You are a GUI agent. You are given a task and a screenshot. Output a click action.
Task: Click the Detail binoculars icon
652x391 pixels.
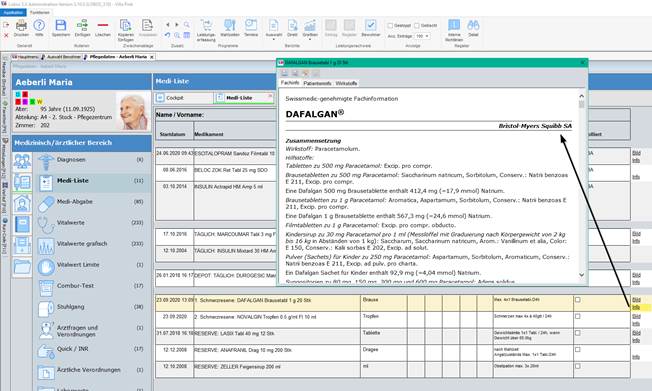473,25
